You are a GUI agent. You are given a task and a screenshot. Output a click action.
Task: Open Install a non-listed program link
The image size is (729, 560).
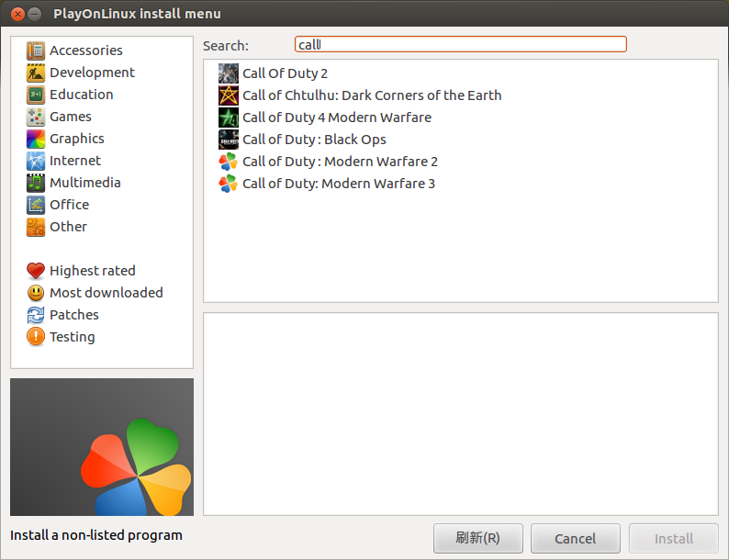click(x=96, y=535)
